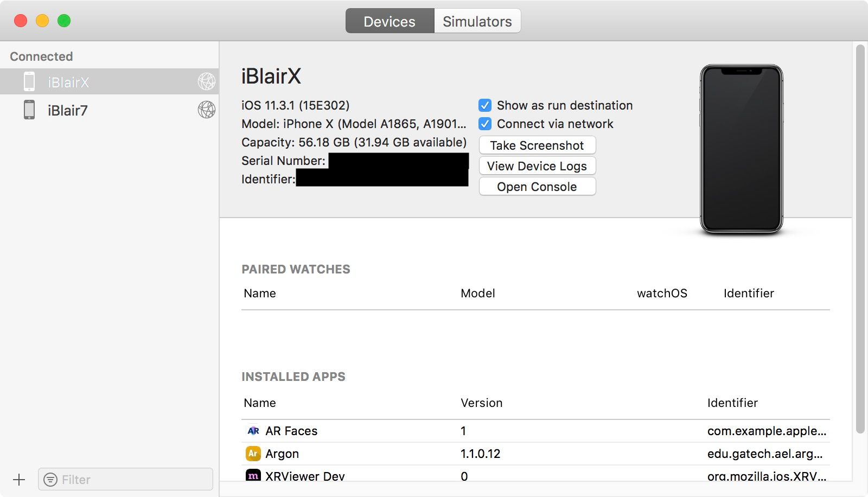Click Take Screenshot
This screenshot has width=868, height=497.
pyautogui.click(x=537, y=145)
